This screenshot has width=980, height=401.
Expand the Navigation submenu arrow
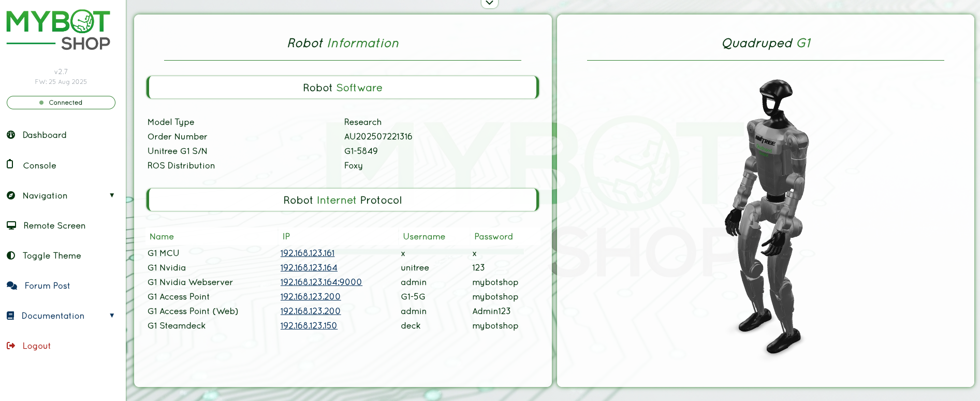point(112,195)
